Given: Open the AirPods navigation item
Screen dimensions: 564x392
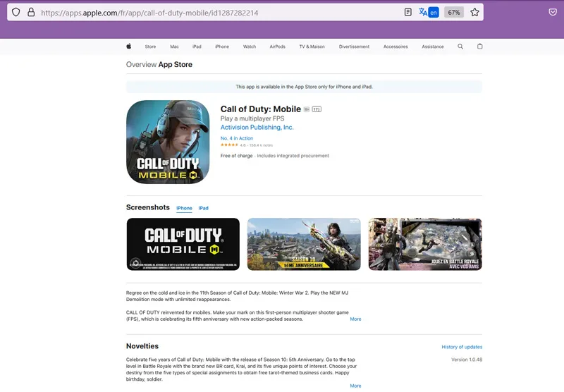Looking at the screenshot, I should [x=277, y=47].
